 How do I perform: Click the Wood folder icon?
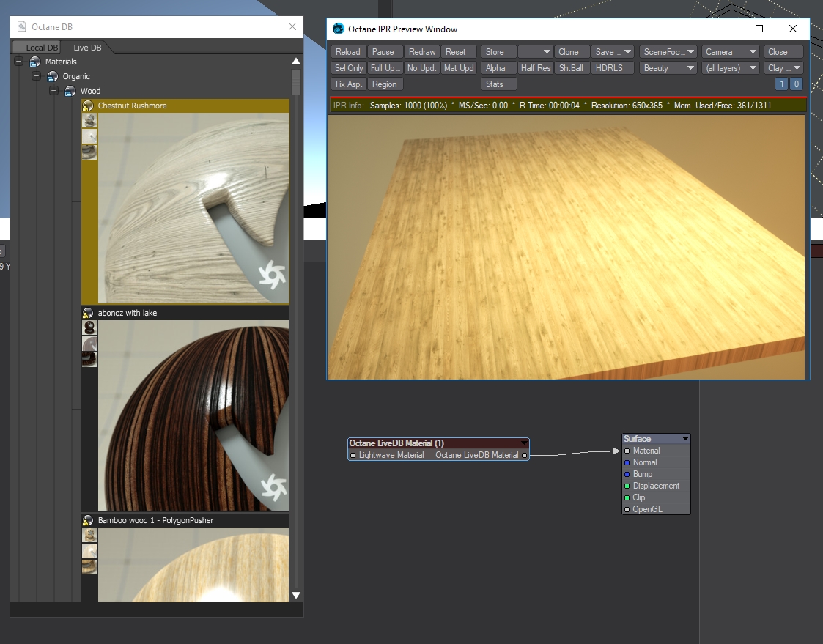(x=70, y=92)
